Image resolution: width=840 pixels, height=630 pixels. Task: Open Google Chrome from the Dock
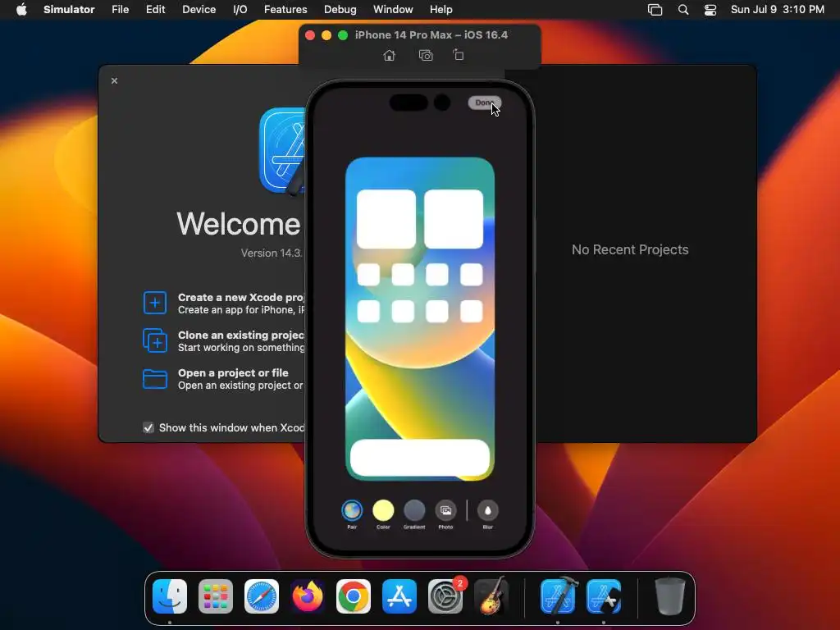pyautogui.click(x=353, y=596)
